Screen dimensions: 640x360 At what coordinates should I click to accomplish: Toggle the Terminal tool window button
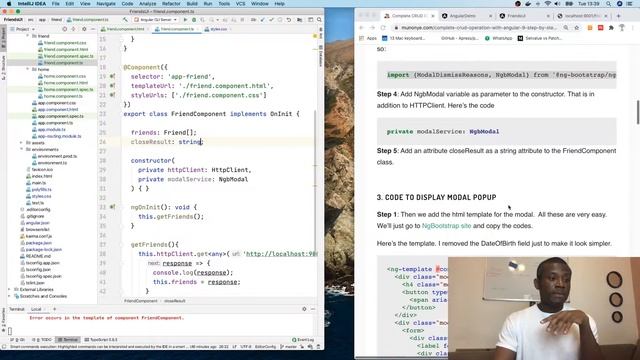pyautogui.click(x=67, y=340)
